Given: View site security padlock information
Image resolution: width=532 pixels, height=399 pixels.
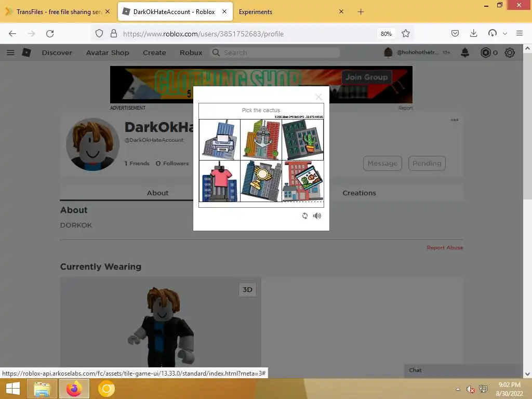Looking at the screenshot, I should 114,33.
